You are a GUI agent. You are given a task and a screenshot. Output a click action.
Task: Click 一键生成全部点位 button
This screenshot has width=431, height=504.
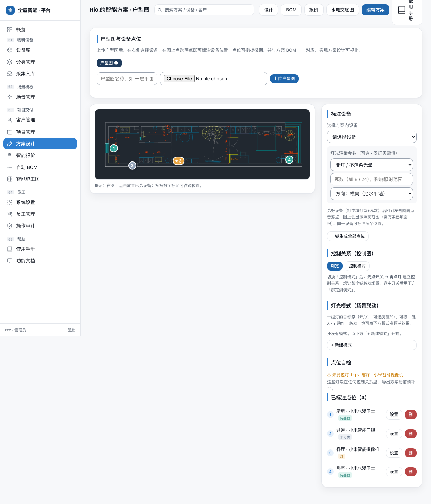pos(348,236)
